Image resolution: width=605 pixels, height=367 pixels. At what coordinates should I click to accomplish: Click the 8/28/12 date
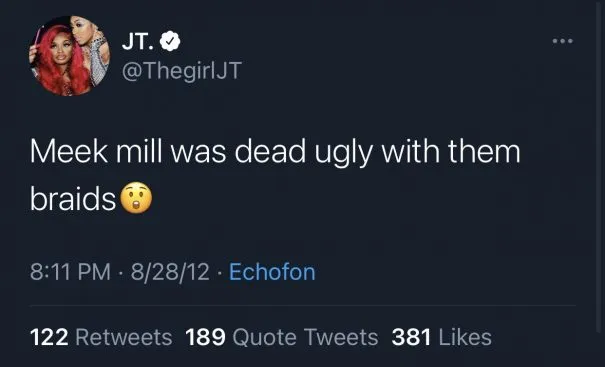click(170, 272)
